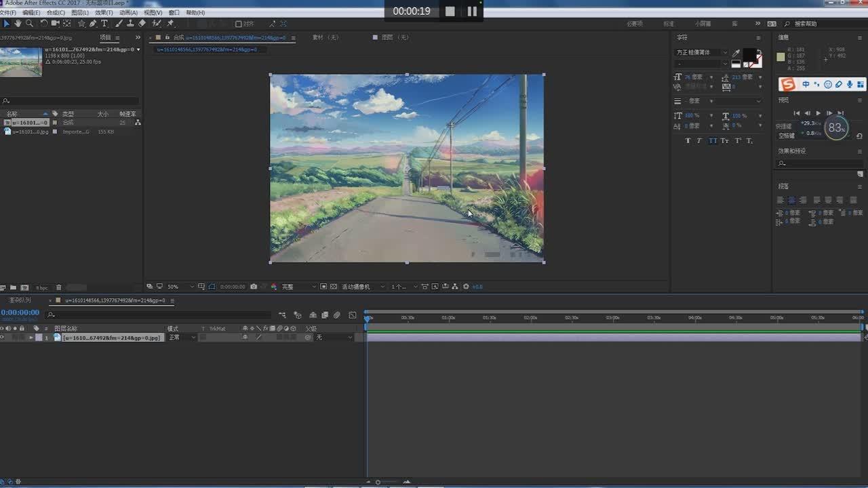Open the 效果(T) menu
The height and width of the screenshot is (488, 868).
pyautogui.click(x=104, y=13)
